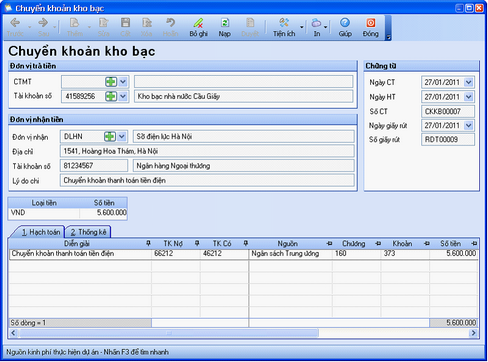Open the Tiện ích dropdown arrow

[302, 27]
